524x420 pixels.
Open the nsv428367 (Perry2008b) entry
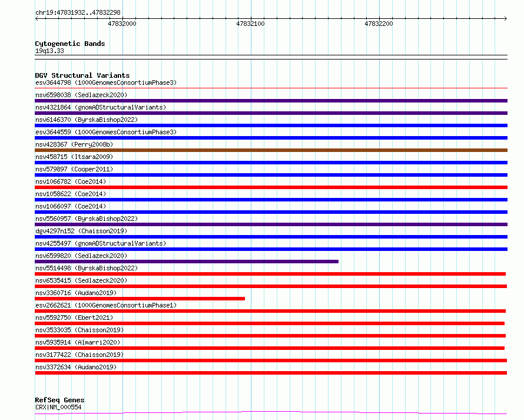pyautogui.click(x=74, y=144)
